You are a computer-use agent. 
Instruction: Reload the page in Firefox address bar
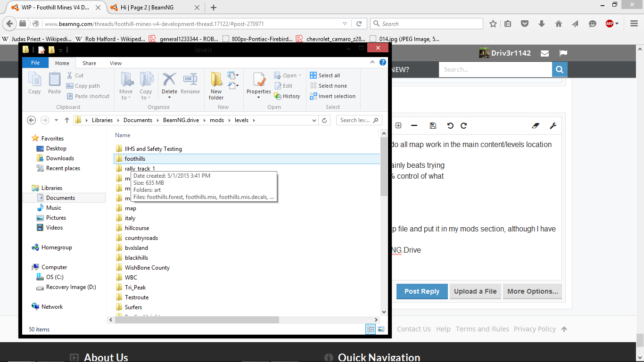click(x=359, y=24)
